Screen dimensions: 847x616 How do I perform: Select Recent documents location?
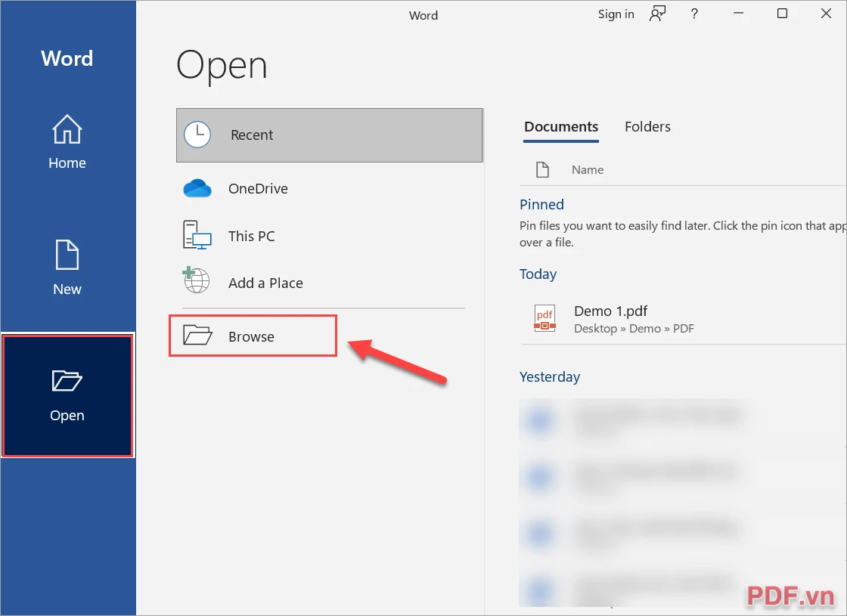click(x=329, y=135)
